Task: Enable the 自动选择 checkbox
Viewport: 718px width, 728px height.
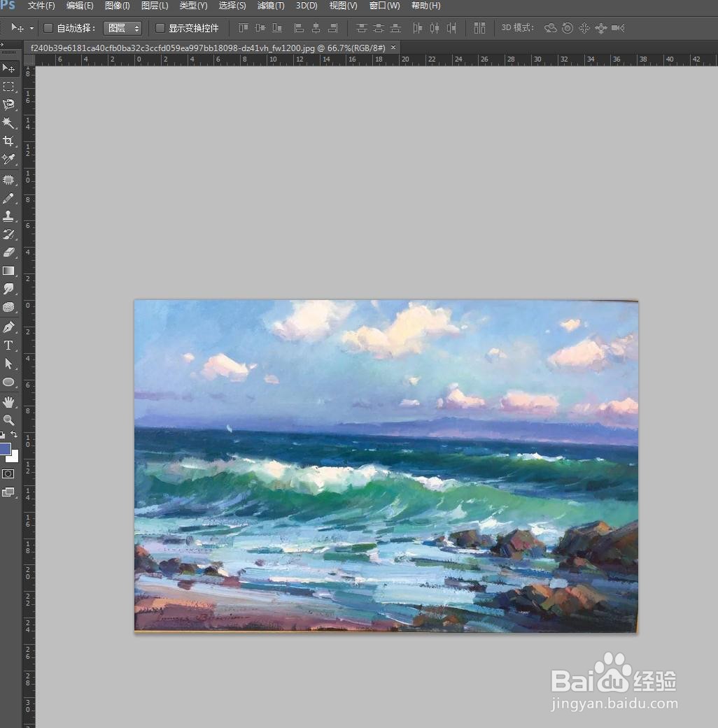Action: point(48,28)
